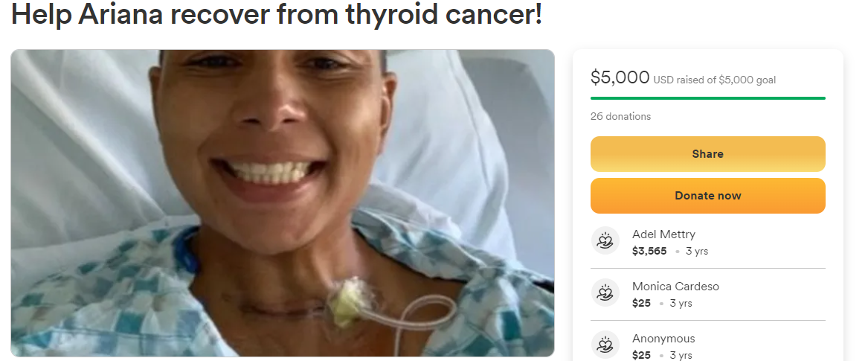
Task: Click donation icon beside Adel Mettry
Action: click(605, 240)
